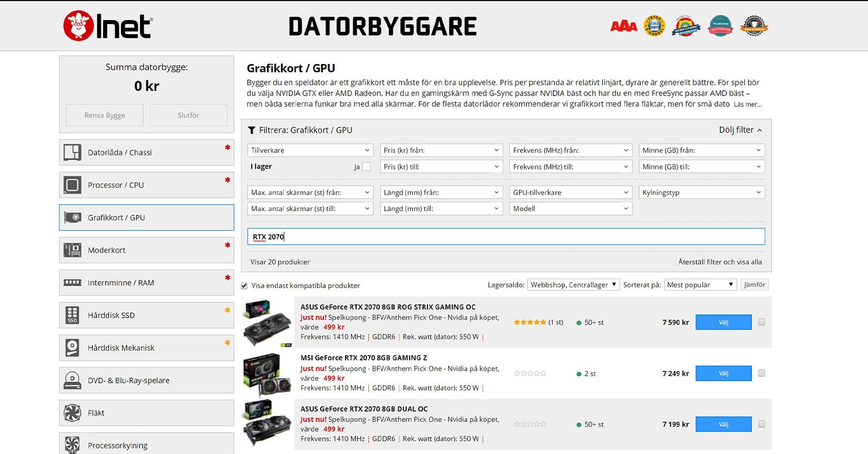Screen dimensions: 868x454
Task: Click the Jämför button
Action: [755, 285]
